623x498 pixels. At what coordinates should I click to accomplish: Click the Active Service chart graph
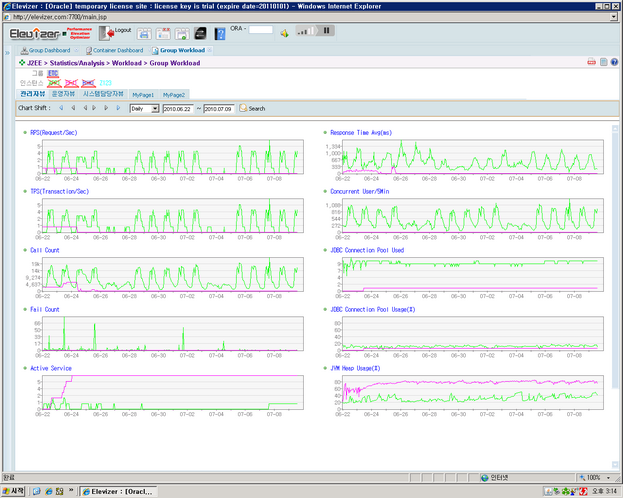click(173, 392)
